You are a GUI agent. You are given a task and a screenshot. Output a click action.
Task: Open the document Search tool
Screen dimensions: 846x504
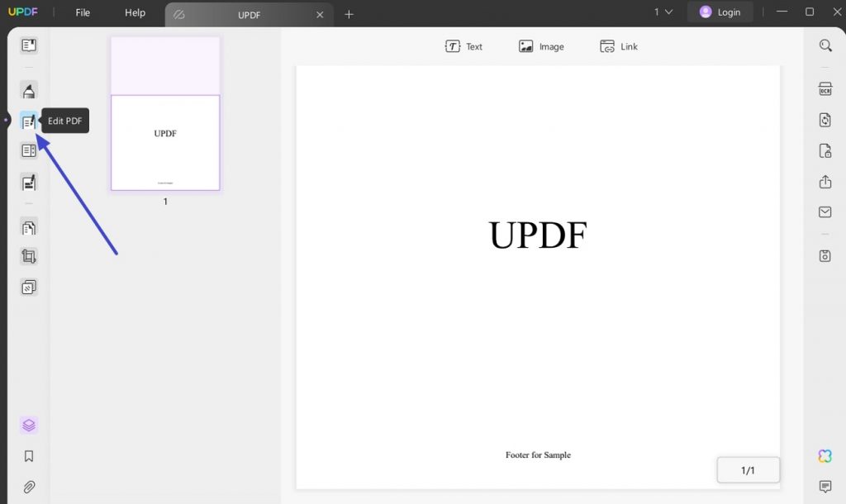(x=825, y=45)
